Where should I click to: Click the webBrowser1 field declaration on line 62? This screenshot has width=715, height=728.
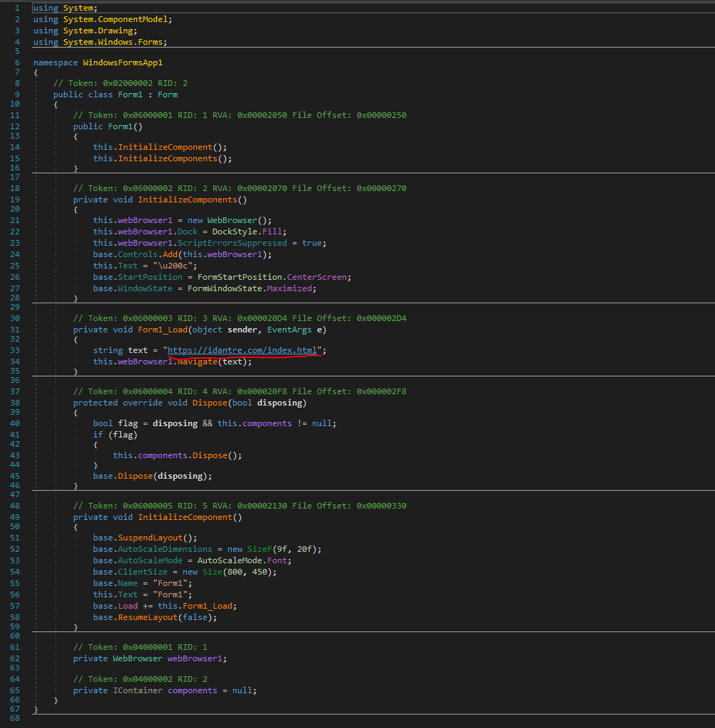195,659
